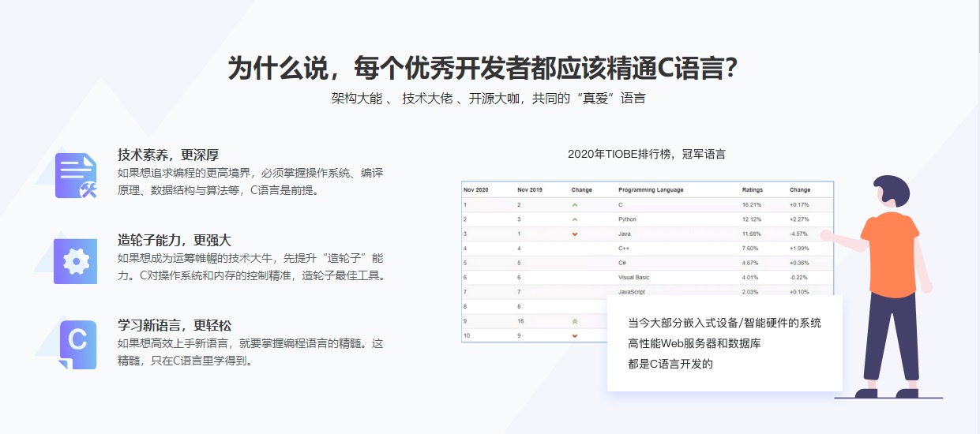
Task: Click the Visual Basic table cell
Action: pos(633,278)
